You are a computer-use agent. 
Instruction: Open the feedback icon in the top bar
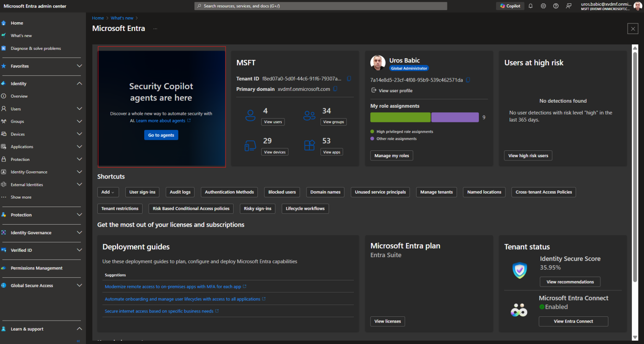568,5
